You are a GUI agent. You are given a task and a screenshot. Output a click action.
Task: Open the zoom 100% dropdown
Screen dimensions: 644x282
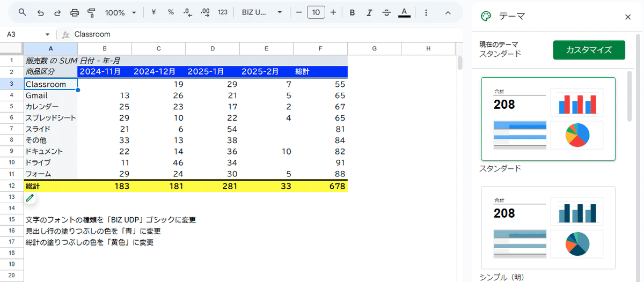[120, 12]
